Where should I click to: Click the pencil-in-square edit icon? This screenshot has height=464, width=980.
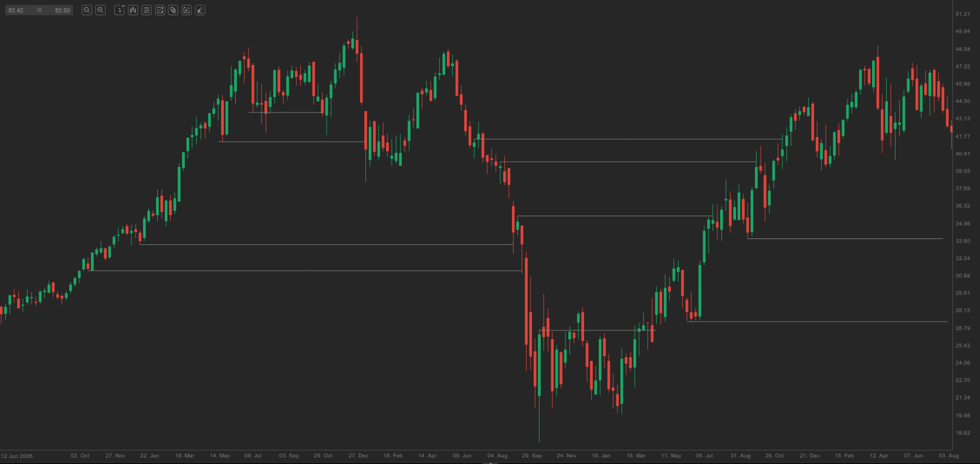point(186,10)
